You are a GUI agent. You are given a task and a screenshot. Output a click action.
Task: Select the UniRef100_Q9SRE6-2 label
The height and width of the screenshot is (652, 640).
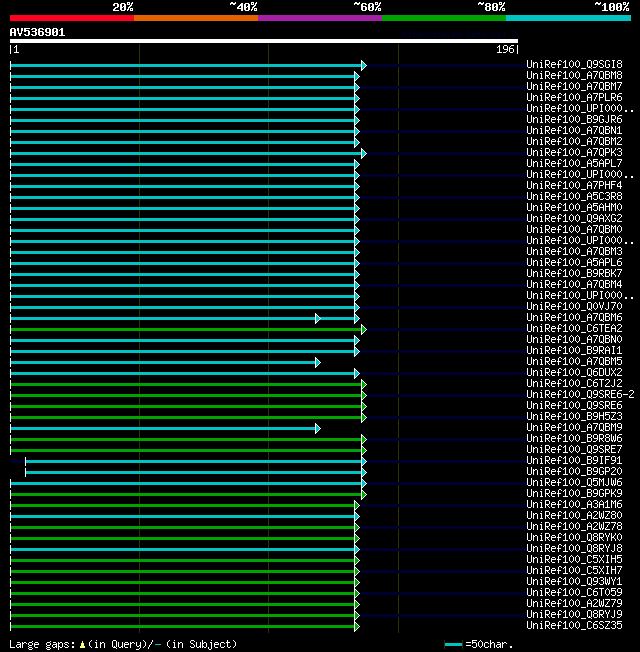click(581, 395)
